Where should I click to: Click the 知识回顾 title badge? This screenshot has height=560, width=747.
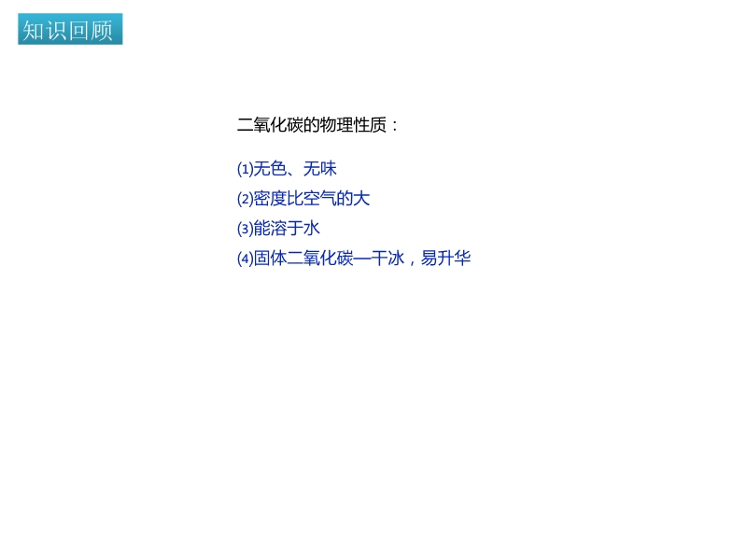coord(70,29)
